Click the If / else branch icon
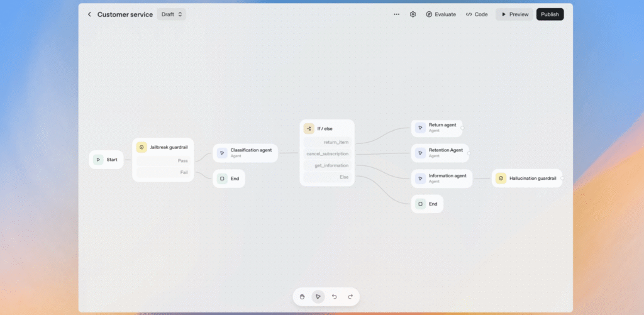 (x=309, y=128)
